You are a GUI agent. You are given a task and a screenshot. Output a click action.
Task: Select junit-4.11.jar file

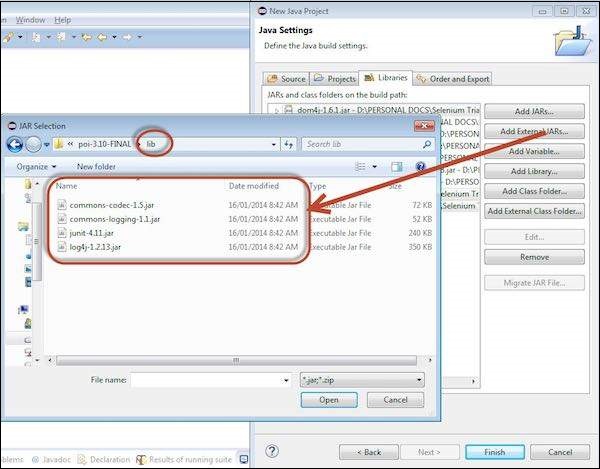[91, 233]
